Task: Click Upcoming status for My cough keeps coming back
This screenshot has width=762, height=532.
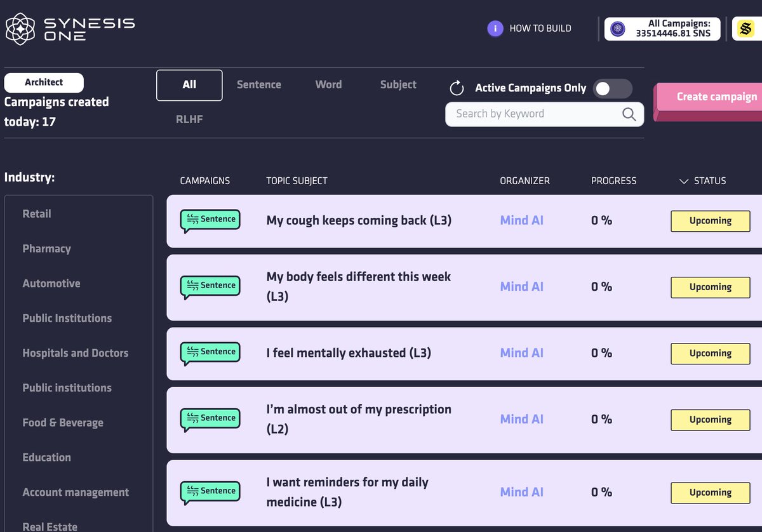Action: [710, 221]
